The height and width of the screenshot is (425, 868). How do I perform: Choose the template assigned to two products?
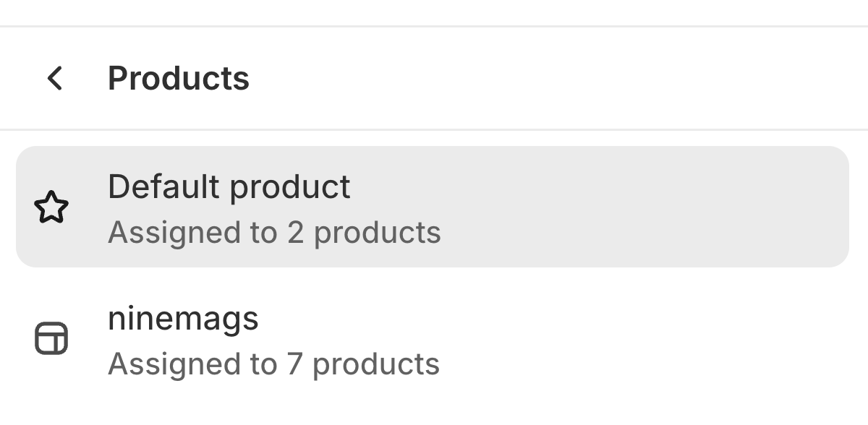coord(432,207)
